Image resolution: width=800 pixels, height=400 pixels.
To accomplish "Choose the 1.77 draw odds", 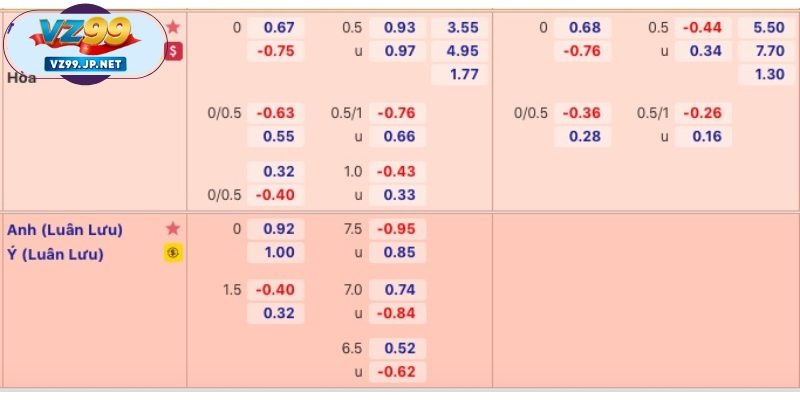I will (x=460, y=74).
